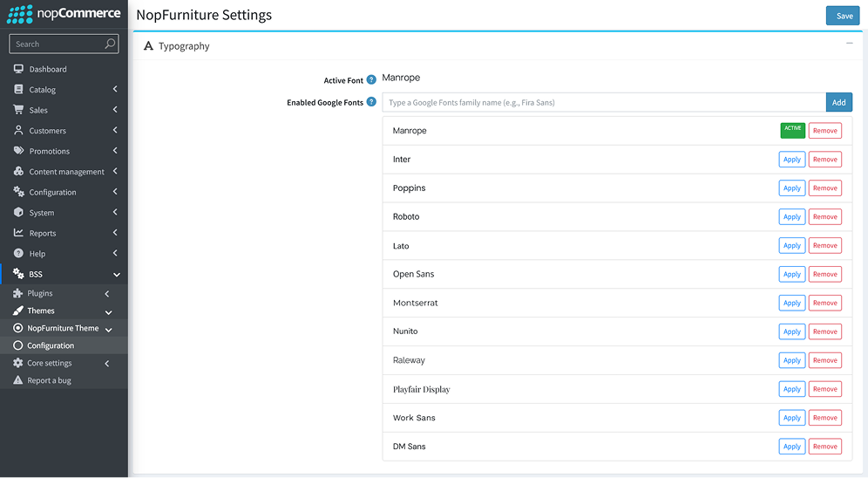
Task: Collapse the Themes submenu chevron
Action: click(108, 312)
